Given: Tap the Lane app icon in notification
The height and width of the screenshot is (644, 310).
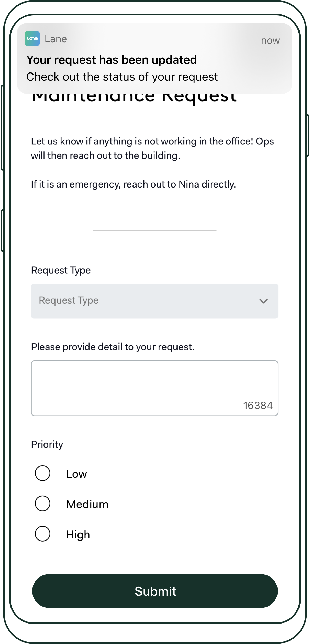Looking at the screenshot, I should (x=32, y=39).
